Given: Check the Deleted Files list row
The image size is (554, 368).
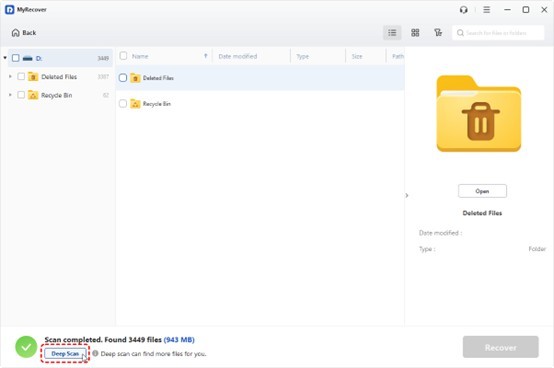Looking at the screenshot, I should [123, 78].
